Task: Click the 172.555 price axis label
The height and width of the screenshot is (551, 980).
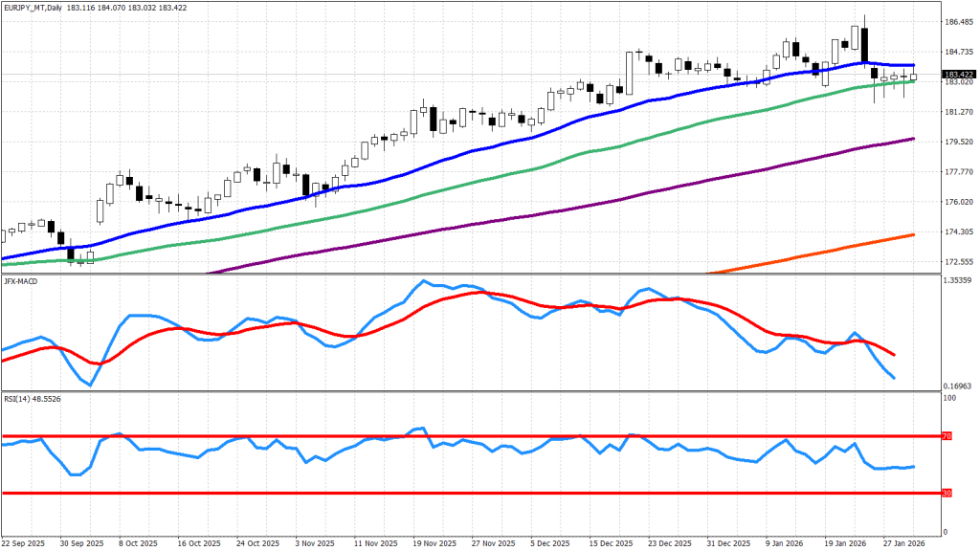Action: tap(958, 261)
